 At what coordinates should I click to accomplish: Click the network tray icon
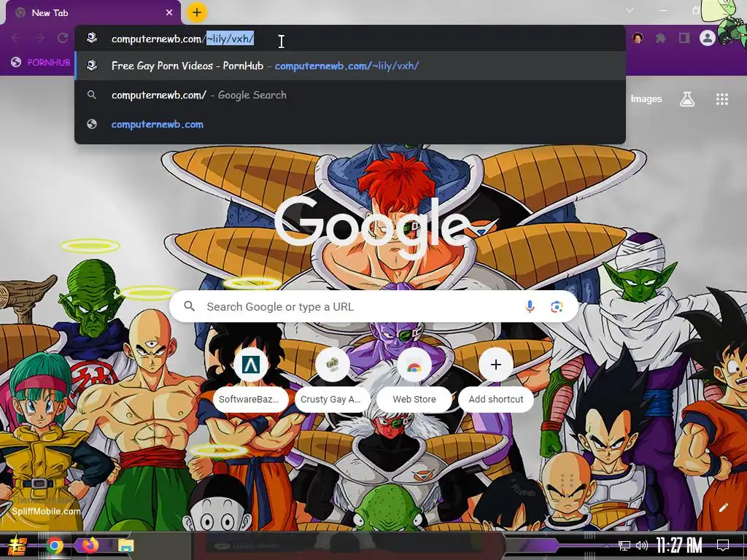click(x=624, y=545)
